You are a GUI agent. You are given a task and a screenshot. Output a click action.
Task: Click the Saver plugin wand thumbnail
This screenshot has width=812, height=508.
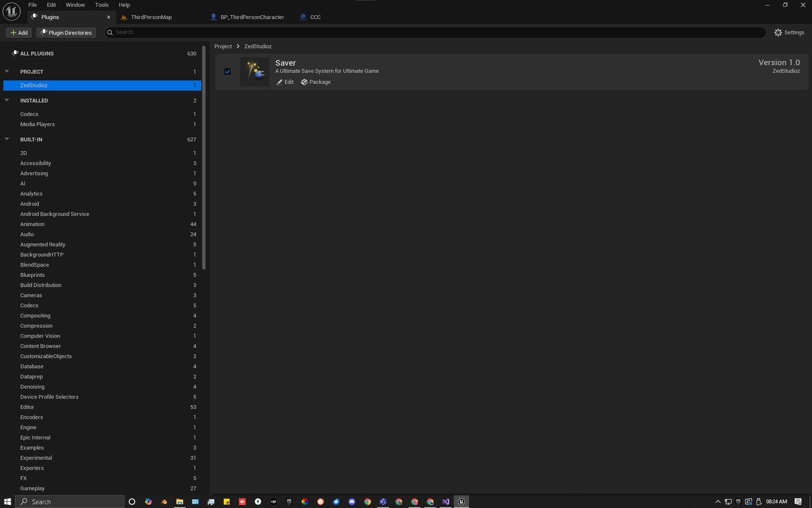coord(255,72)
